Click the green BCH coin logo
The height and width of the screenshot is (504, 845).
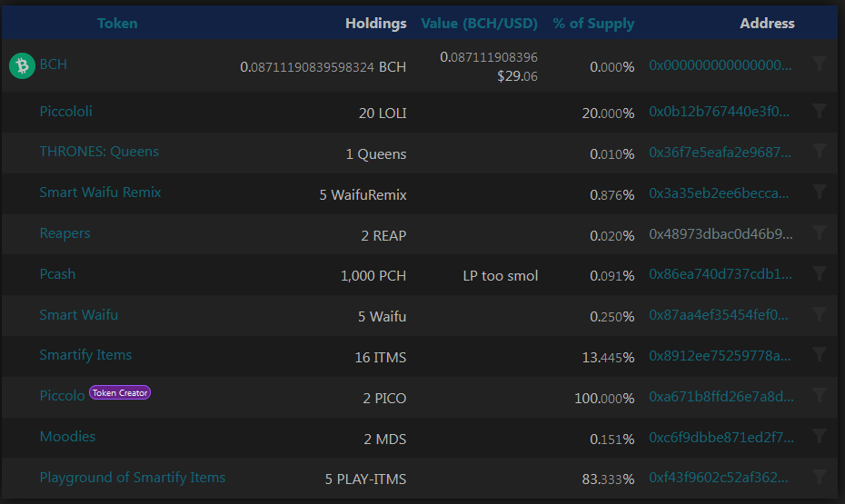coord(22,65)
